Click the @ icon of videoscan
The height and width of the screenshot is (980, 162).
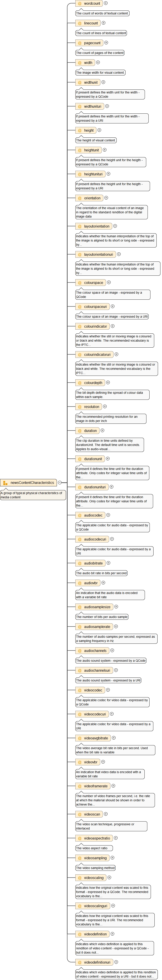80,814
